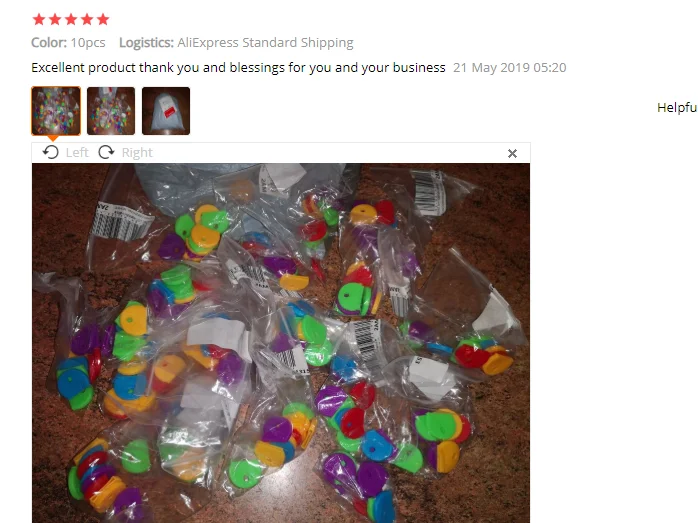Click the enlarged photo of colorful key caps

point(281,343)
